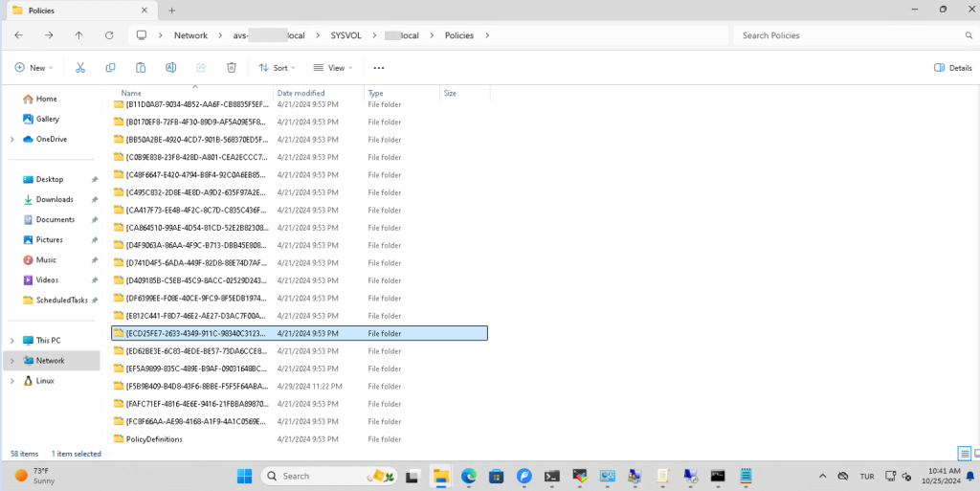Open the Windows Start menu
The height and width of the screenshot is (491, 980).
(x=244, y=476)
